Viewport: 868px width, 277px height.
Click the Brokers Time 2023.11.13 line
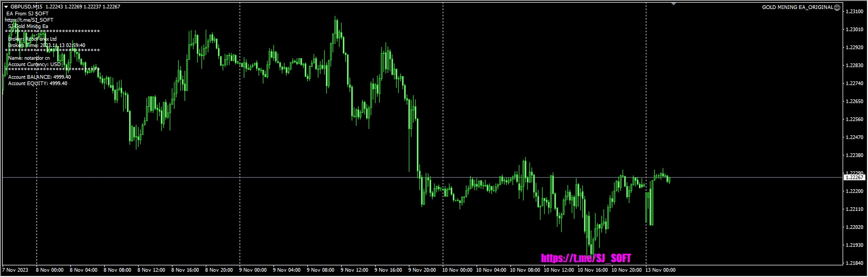(x=47, y=45)
